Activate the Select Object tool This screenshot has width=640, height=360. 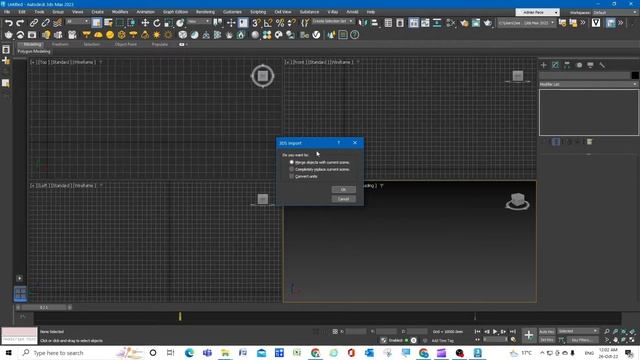point(96,23)
